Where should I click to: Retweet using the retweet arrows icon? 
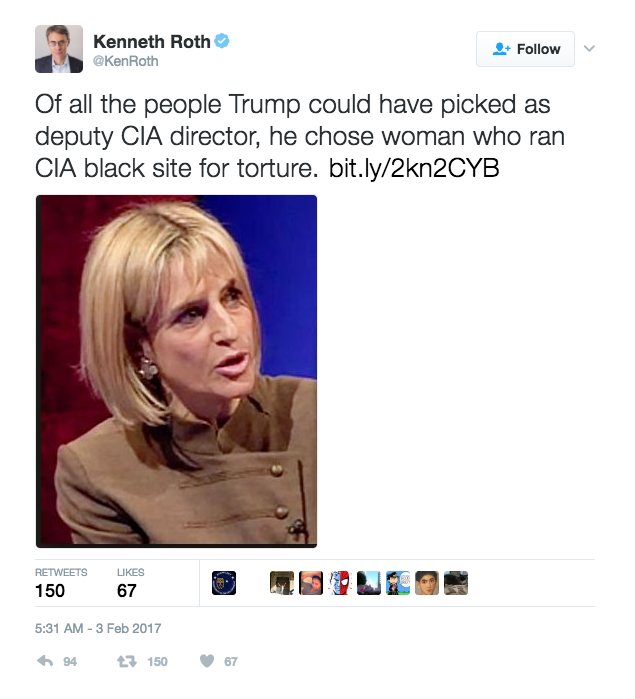pos(127,661)
